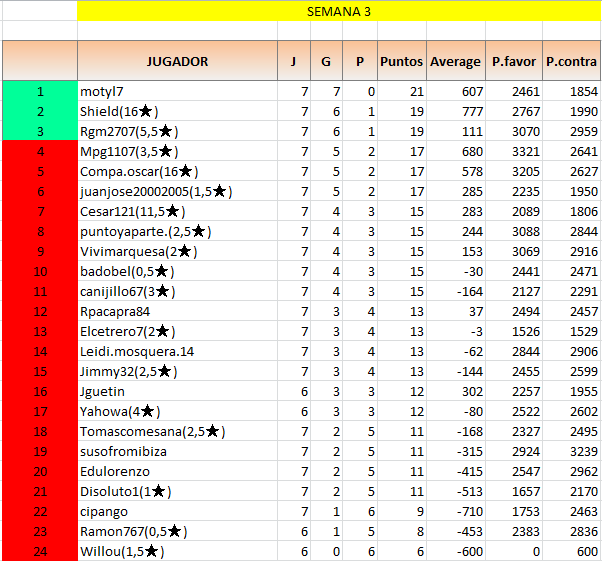The height and width of the screenshot is (561, 602).
Task: Click the Average column header
Action: pos(455,61)
